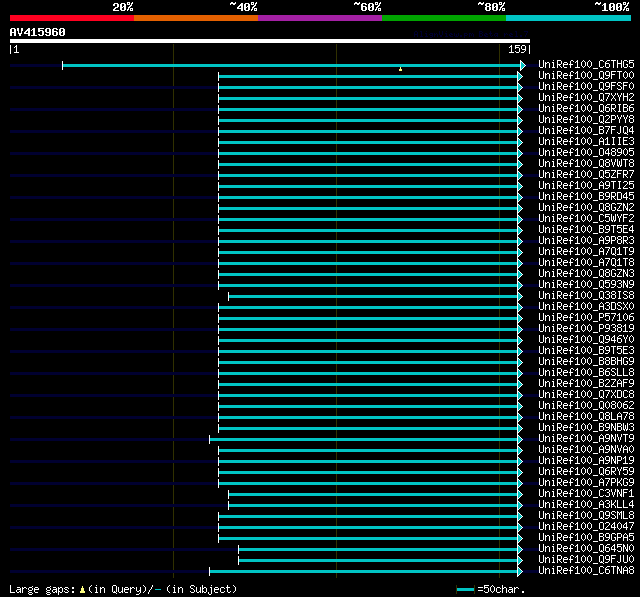The image size is (640, 597).
Task: Click the UniRef100_Q6RY59 label
Action: pyautogui.click(x=586, y=472)
